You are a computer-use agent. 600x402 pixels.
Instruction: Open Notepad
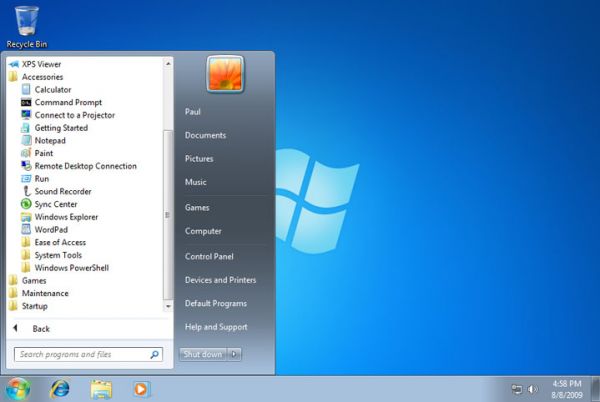point(49,141)
